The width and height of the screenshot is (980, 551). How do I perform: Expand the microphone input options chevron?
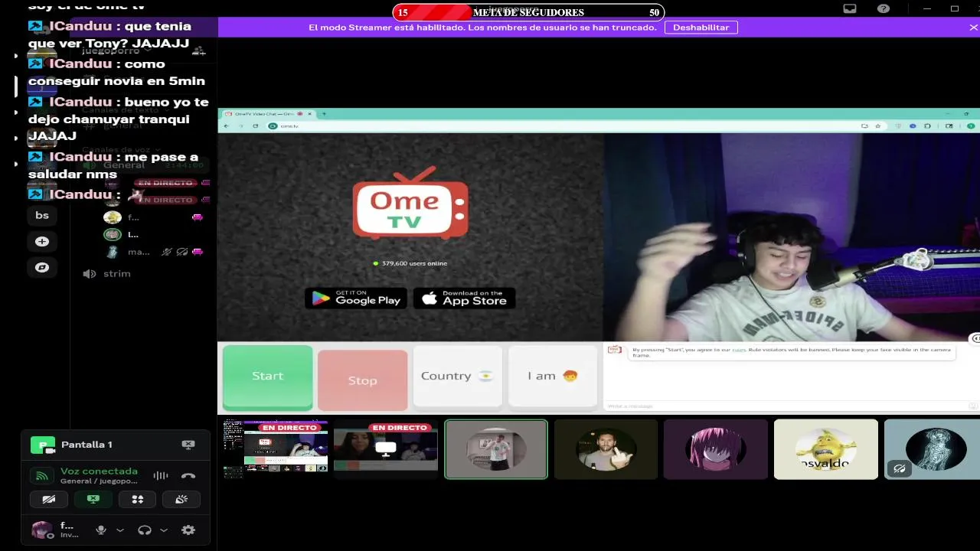pyautogui.click(x=119, y=530)
